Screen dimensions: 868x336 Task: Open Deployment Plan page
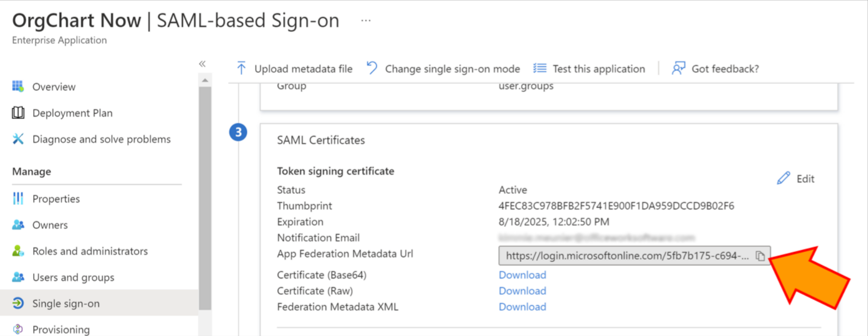pos(72,113)
